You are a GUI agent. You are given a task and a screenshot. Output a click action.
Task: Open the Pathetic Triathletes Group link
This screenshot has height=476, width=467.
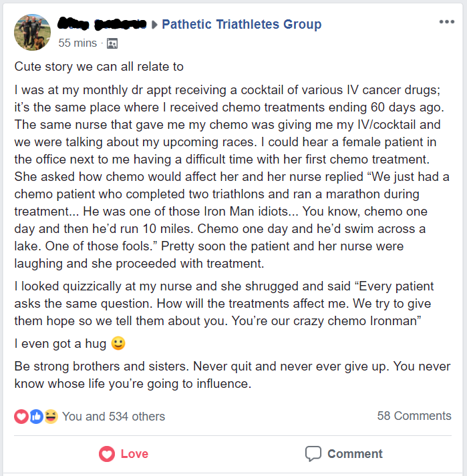[241, 25]
